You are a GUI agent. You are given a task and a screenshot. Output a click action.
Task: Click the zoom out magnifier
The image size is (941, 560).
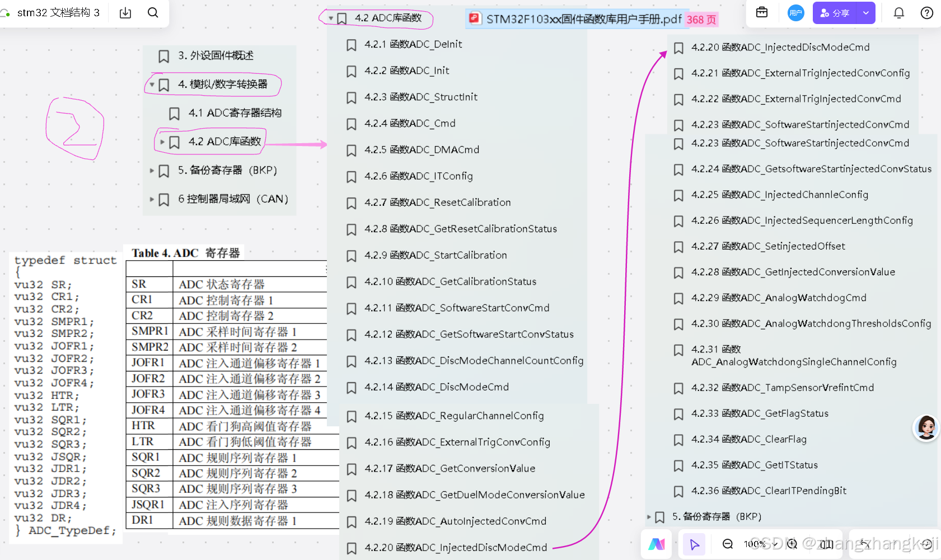pyautogui.click(x=728, y=544)
